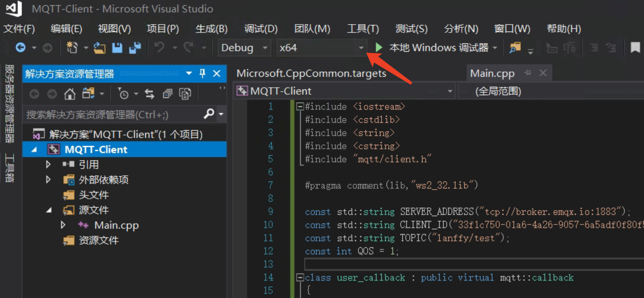This screenshot has height=298, width=644.
Task: Click the switch views icon in Solution Explorer
Action: pyautogui.click(x=89, y=93)
